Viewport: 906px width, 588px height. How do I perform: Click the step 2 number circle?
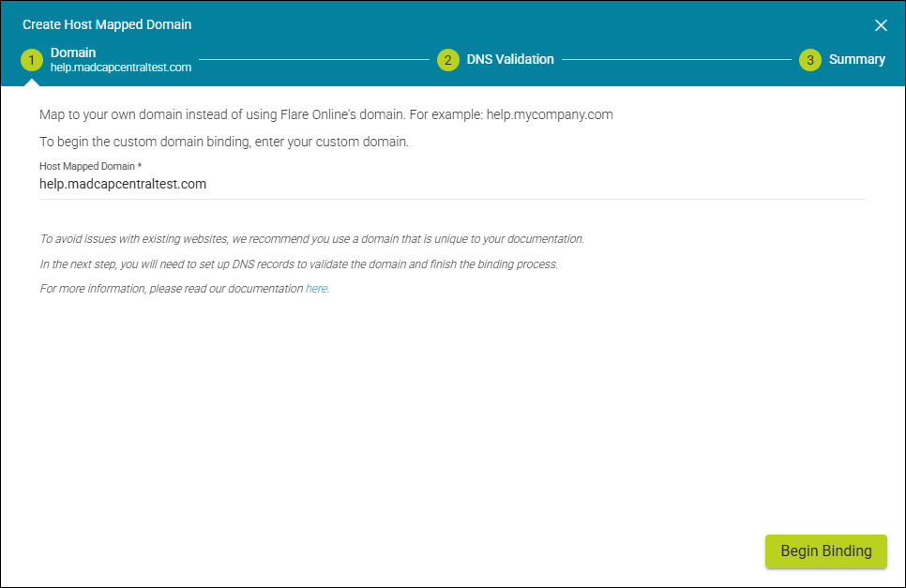point(448,60)
